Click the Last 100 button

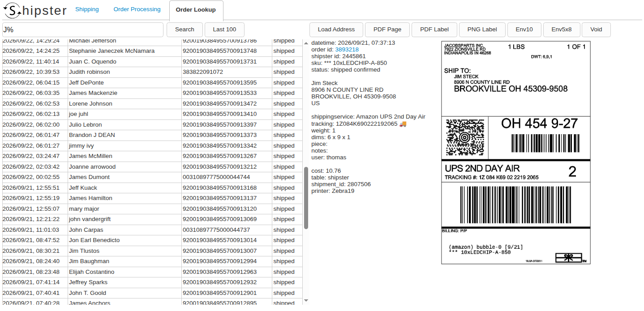[224, 30]
